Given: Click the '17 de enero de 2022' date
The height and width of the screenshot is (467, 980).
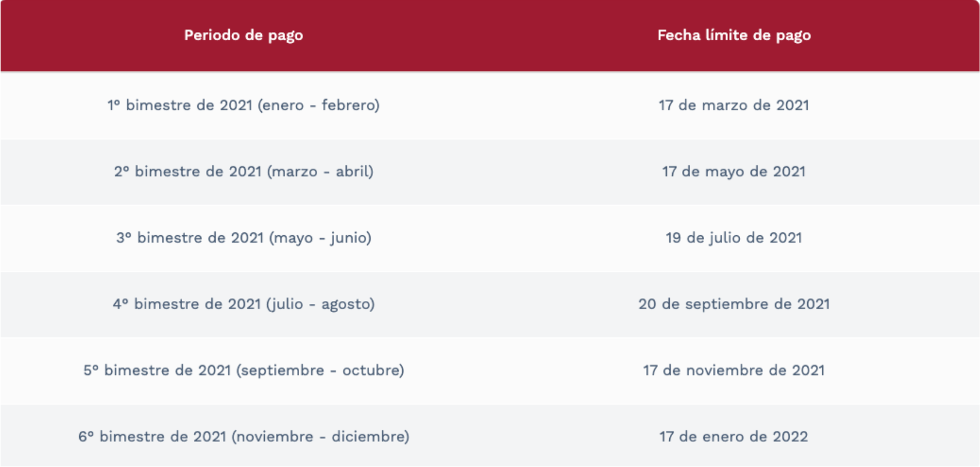Looking at the screenshot, I should 734,437.
